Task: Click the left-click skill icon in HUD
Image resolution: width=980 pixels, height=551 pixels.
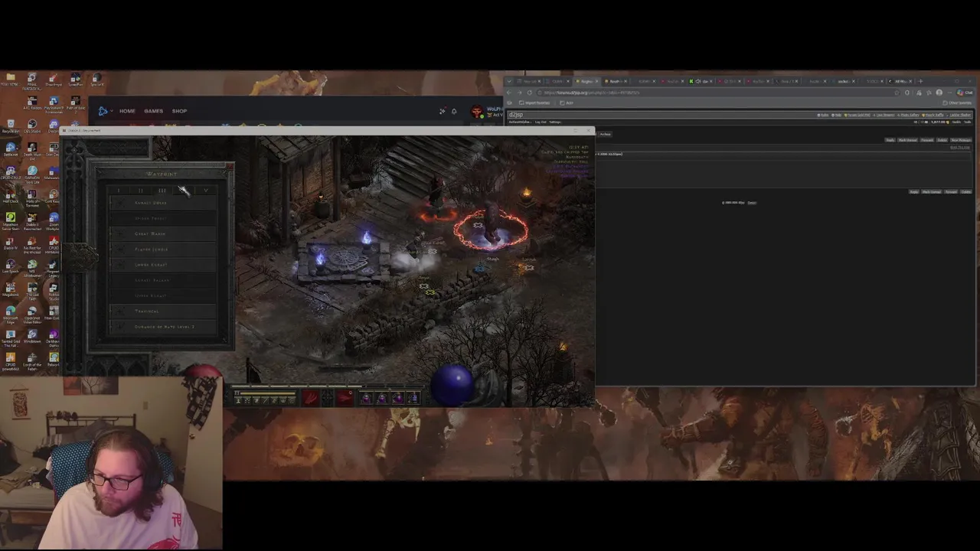Action: 310,398
